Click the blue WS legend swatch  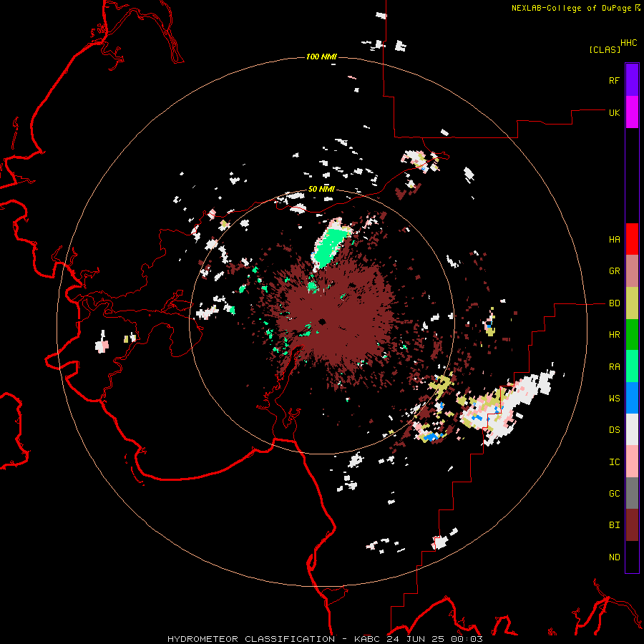coord(632,398)
